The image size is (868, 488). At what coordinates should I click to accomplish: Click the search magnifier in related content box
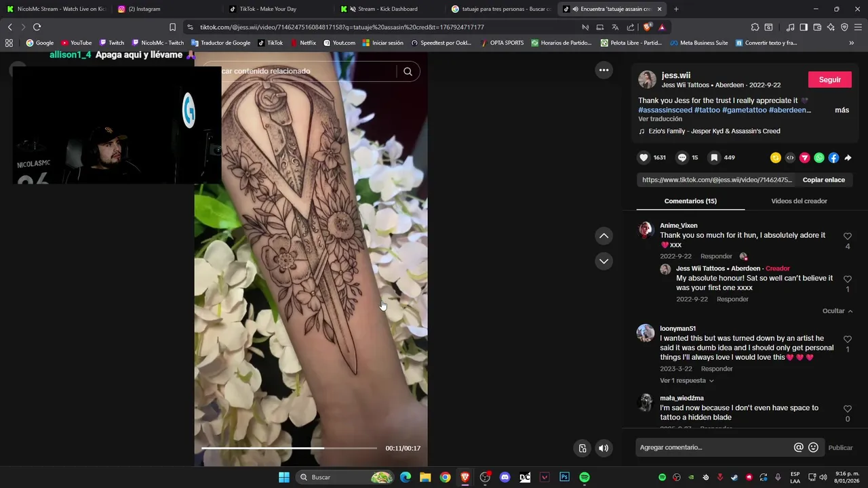coord(408,71)
